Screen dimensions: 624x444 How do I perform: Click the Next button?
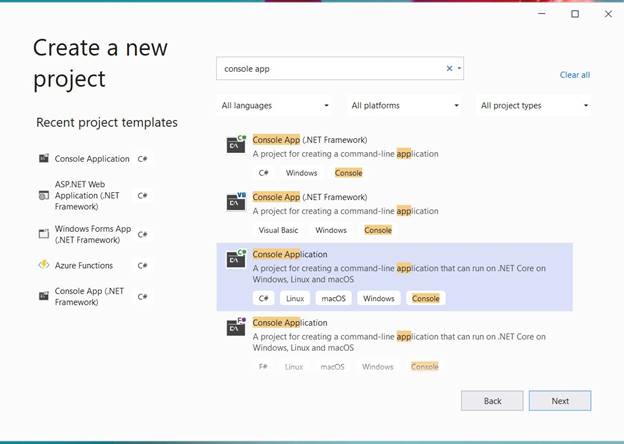click(x=560, y=401)
